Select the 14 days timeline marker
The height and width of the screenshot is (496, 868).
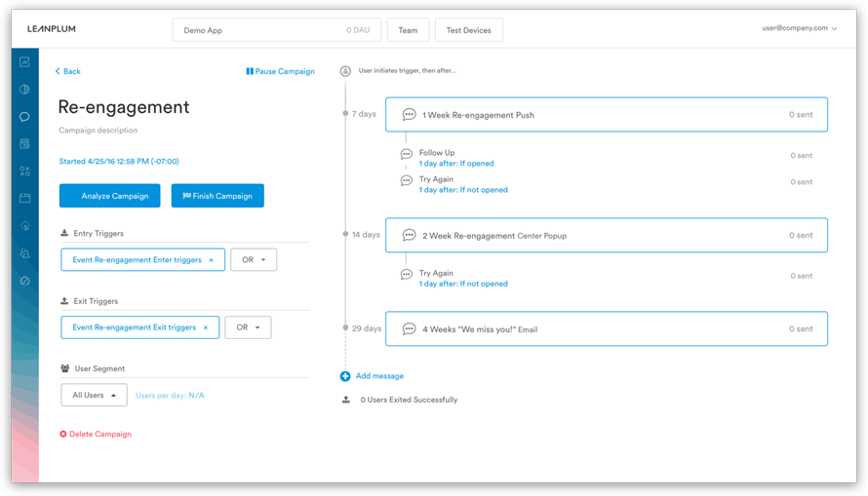(345, 235)
